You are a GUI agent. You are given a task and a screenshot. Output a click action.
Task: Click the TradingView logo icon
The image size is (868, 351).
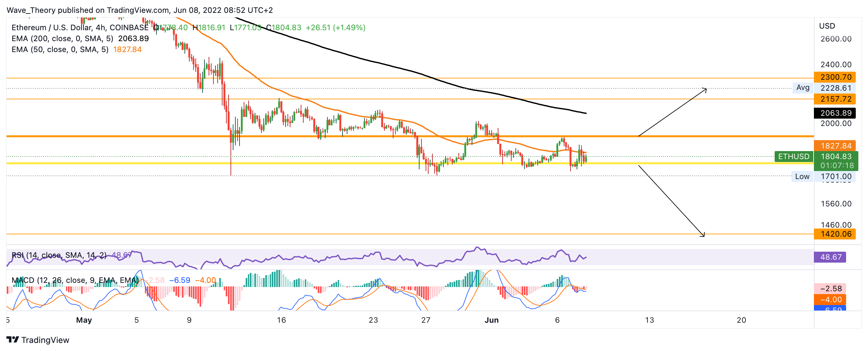tap(13, 339)
